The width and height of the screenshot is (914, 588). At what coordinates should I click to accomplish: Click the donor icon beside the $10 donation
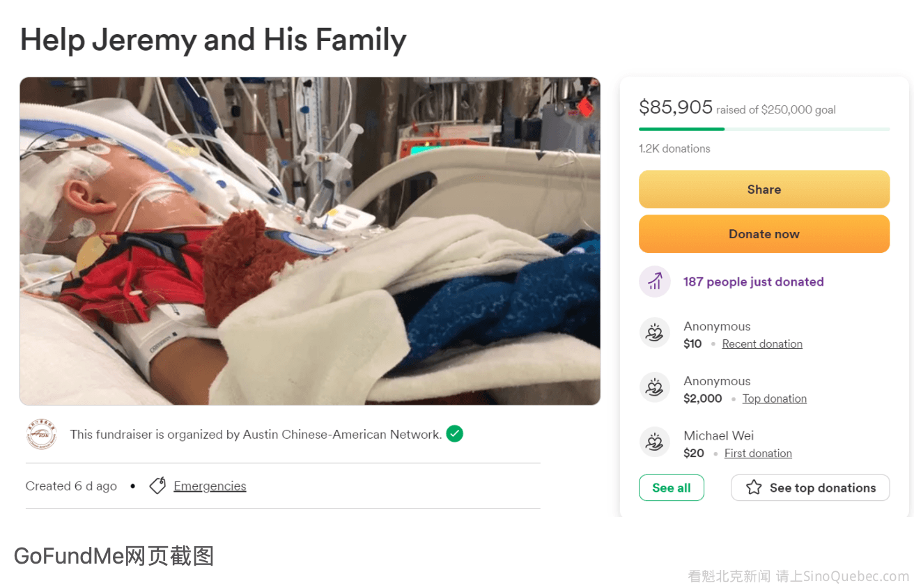[x=654, y=333]
